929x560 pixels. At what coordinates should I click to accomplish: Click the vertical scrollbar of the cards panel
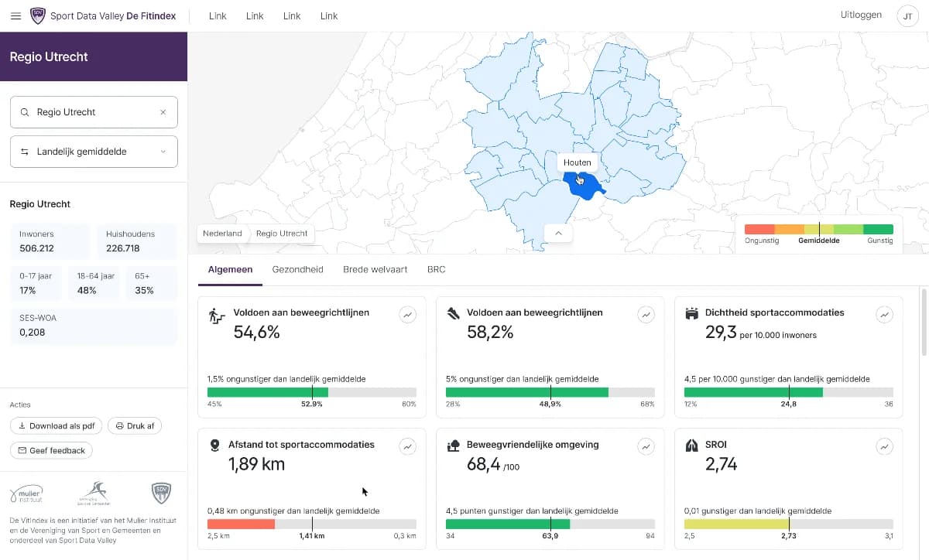click(x=924, y=322)
